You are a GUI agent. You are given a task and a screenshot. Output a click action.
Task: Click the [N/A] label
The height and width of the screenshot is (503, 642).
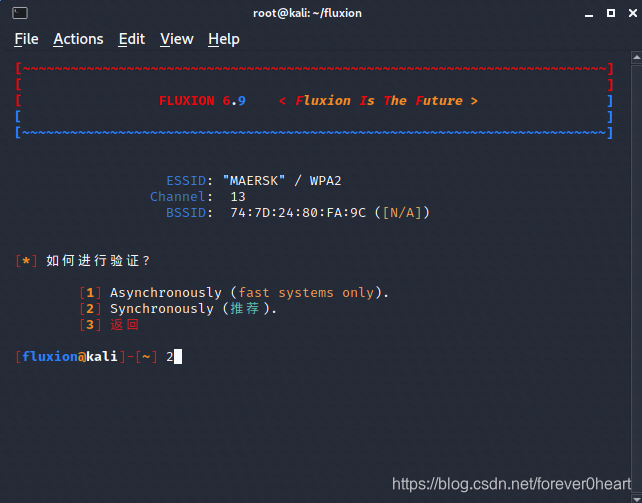[402, 213]
